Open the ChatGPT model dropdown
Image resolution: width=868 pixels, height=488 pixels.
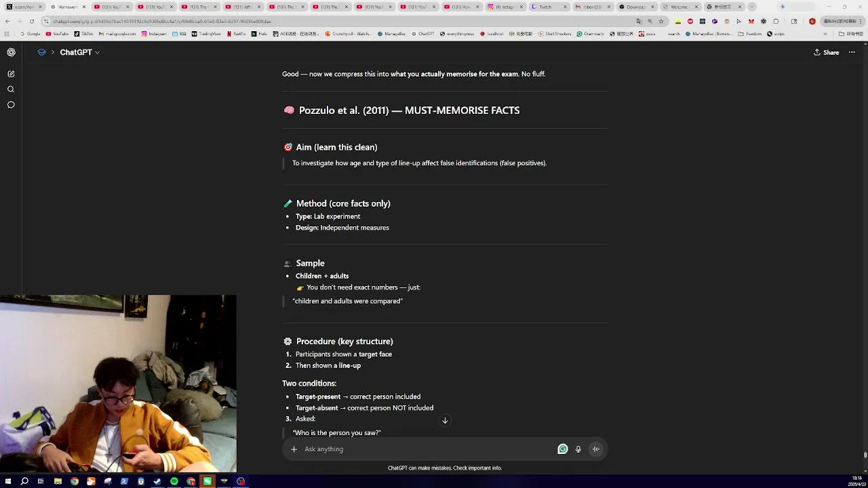79,52
